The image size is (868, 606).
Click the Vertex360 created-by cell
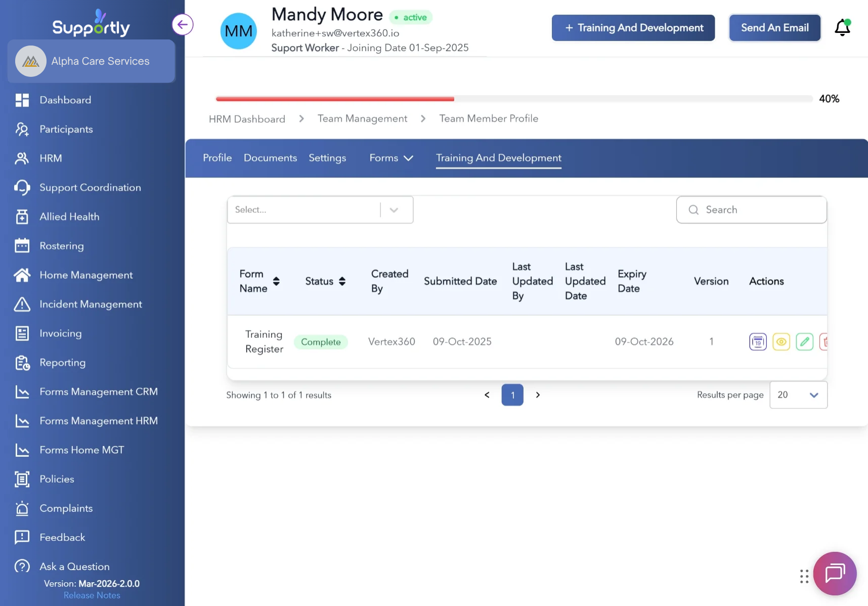[392, 342]
